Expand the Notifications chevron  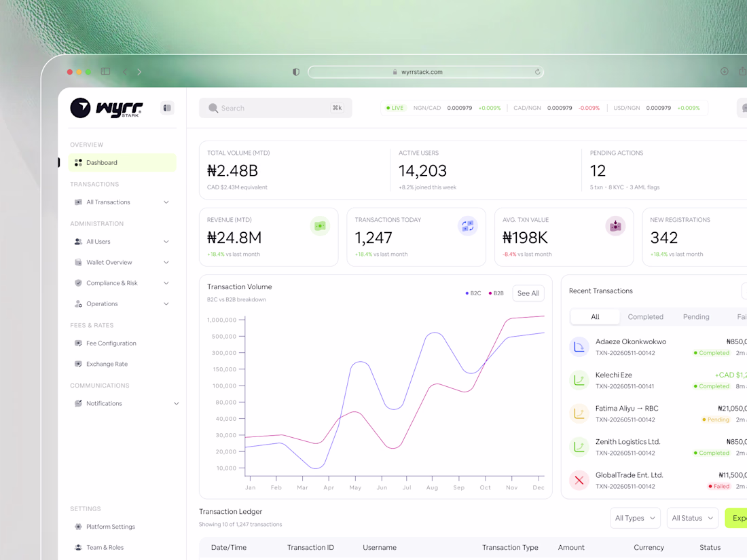pyautogui.click(x=177, y=403)
